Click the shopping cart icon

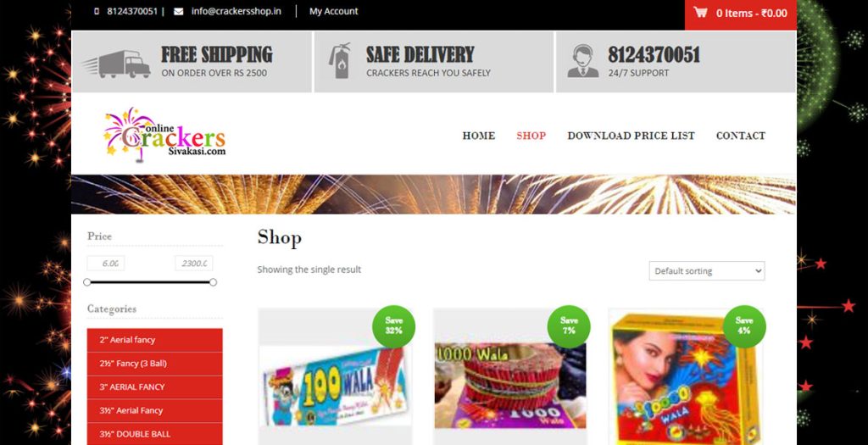click(x=701, y=12)
